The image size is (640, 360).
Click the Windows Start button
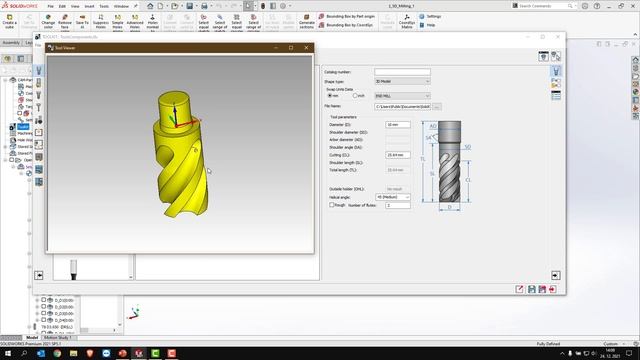click(x=8, y=353)
